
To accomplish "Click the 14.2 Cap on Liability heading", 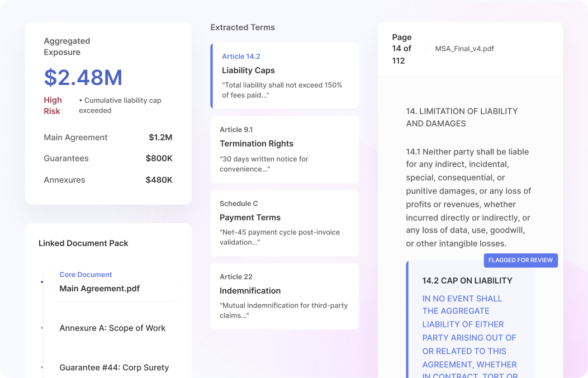I will [x=467, y=281].
